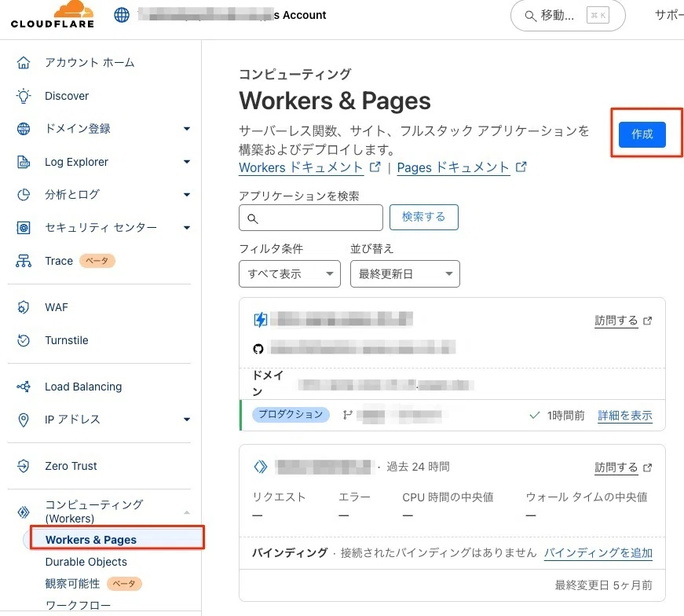Open Turnstile in the sidebar
Viewport: 684px width, 616px height.
tap(66, 340)
